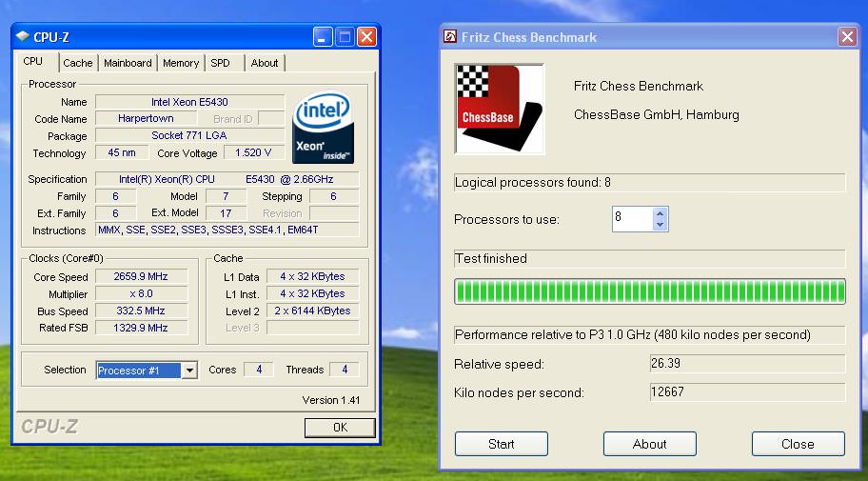Click the Test finished status field
Screen dimensions: 868x481
650,258
